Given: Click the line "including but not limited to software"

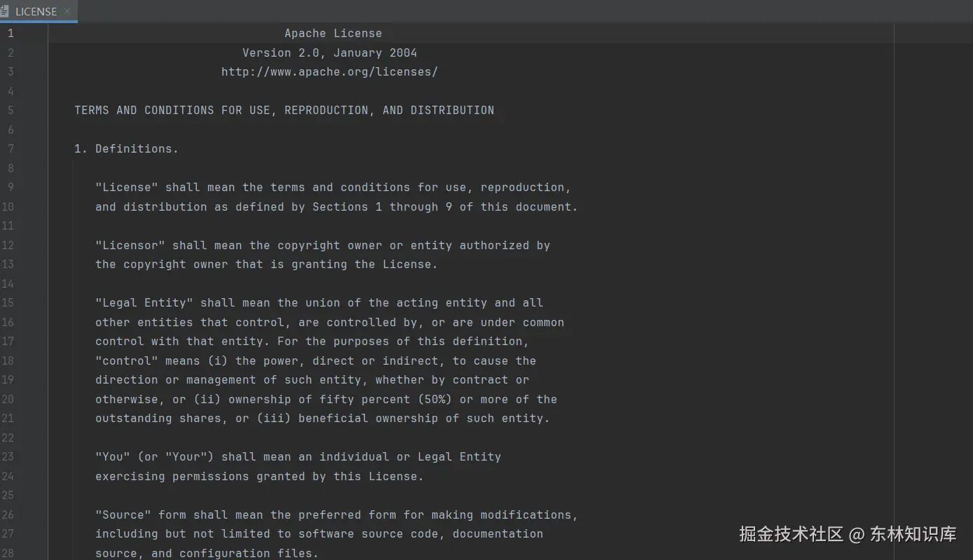Looking at the screenshot, I should click(x=319, y=533).
